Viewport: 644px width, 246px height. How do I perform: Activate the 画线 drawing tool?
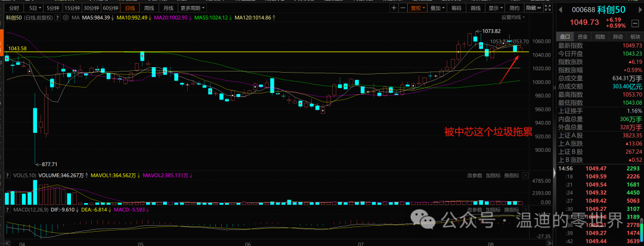click(x=475, y=8)
